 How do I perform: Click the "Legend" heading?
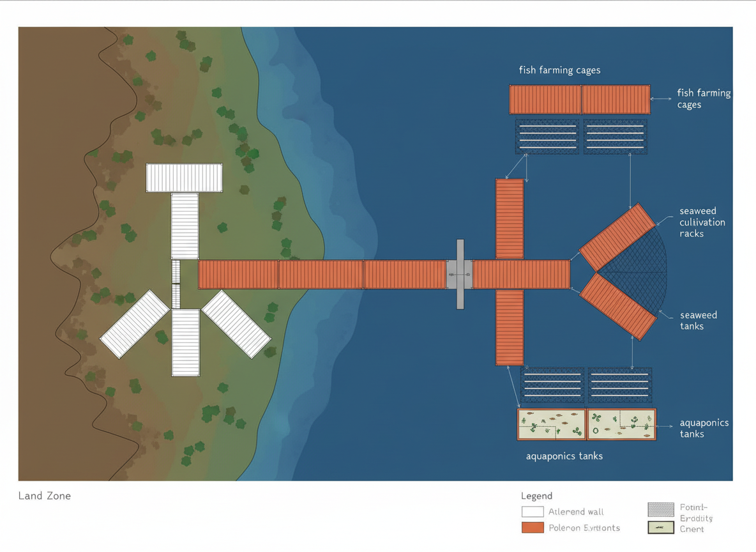536,496
